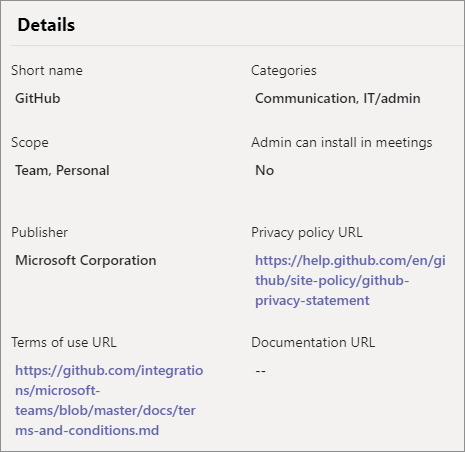The image size is (465, 452).
Task: Click the 'Categories' label
Action: pos(284,71)
